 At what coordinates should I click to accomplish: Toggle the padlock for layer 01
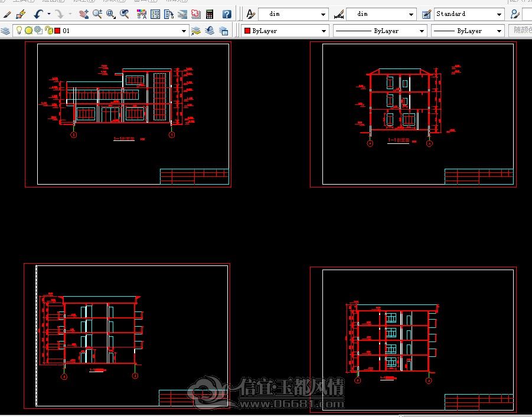point(49,31)
